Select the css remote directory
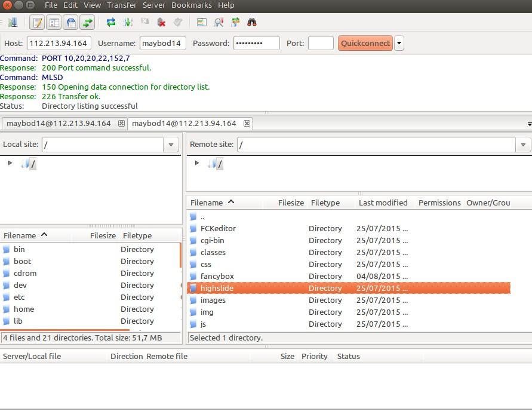 349,264
